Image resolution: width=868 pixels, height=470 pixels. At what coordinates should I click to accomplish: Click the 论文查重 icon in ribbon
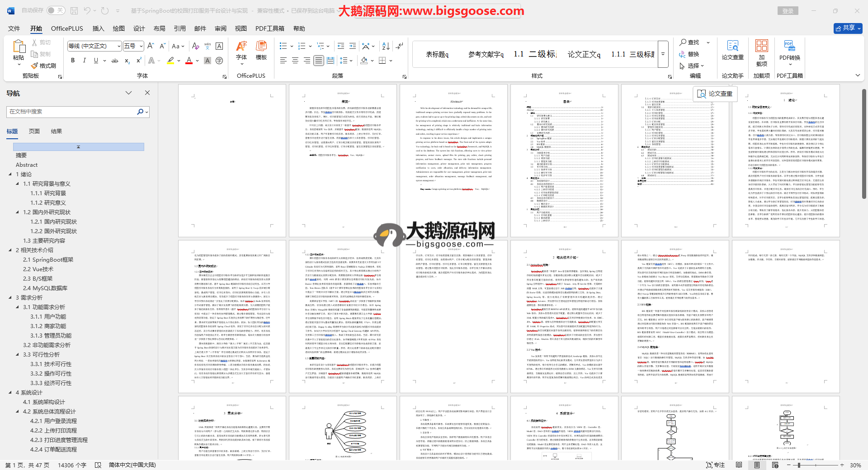pyautogui.click(x=732, y=51)
